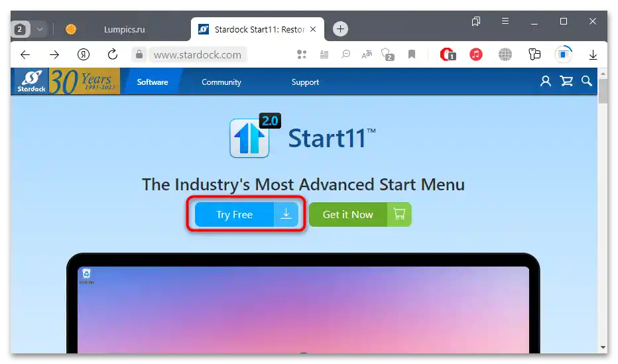Reload the Stardock page
This screenshot has height=364, width=618.
113,54
